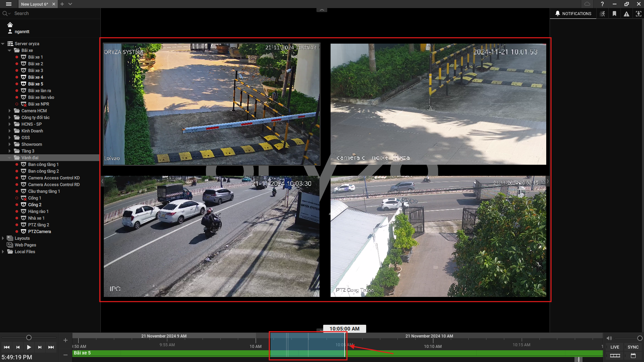Open the Notifications tab
This screenshot has height=362, width=644.
click(573, 14)
